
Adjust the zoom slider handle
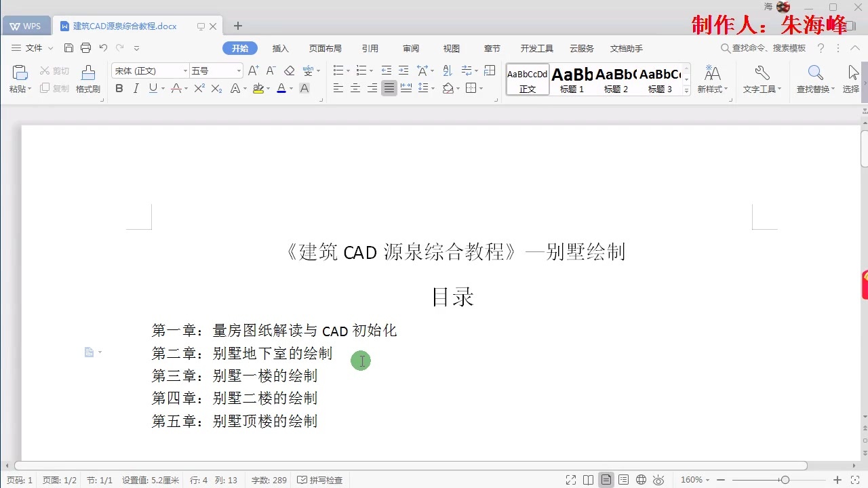785,480
